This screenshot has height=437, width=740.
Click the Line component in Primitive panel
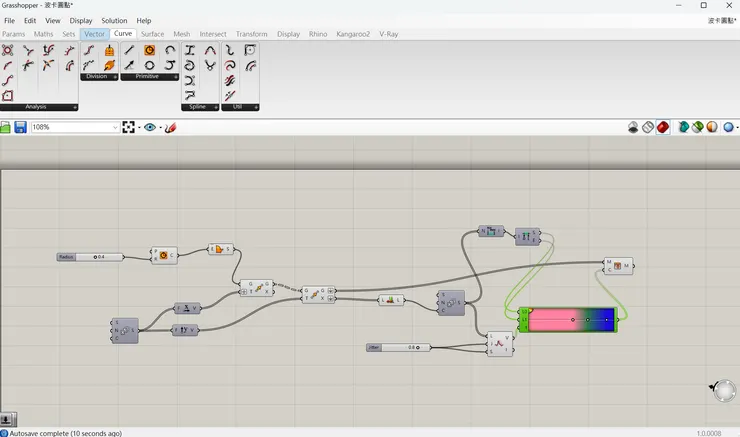click(x=129, y=50)
